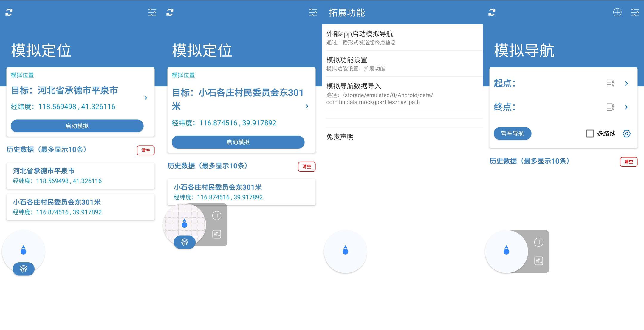
Task: Tap fingerprint button under second screen joystick
Action: [185, 242]
